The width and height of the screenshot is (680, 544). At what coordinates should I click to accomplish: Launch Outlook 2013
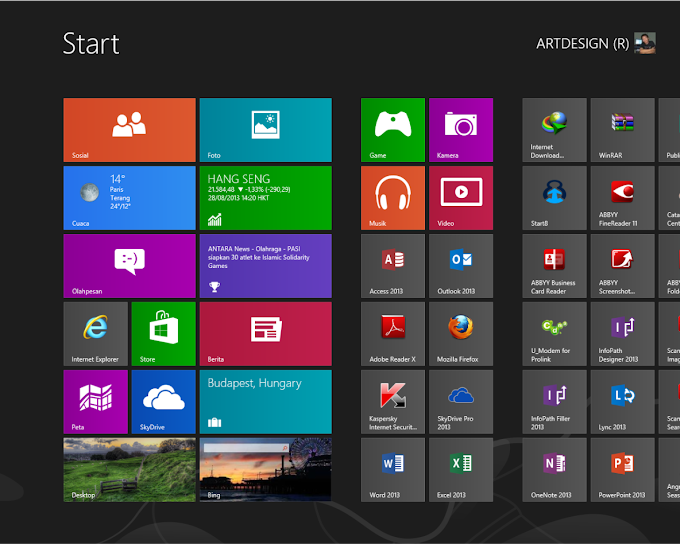coord(461,266)
